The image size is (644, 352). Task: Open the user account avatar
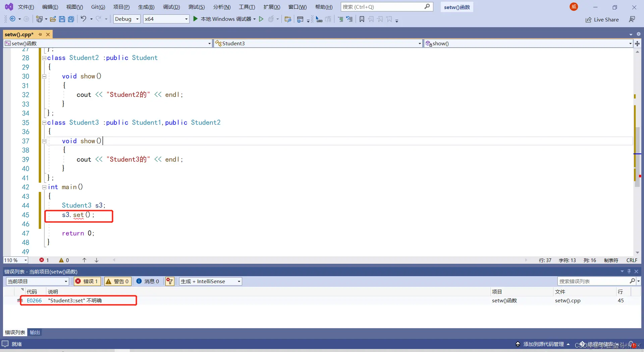pyautogui.click(x=574, y=7)
